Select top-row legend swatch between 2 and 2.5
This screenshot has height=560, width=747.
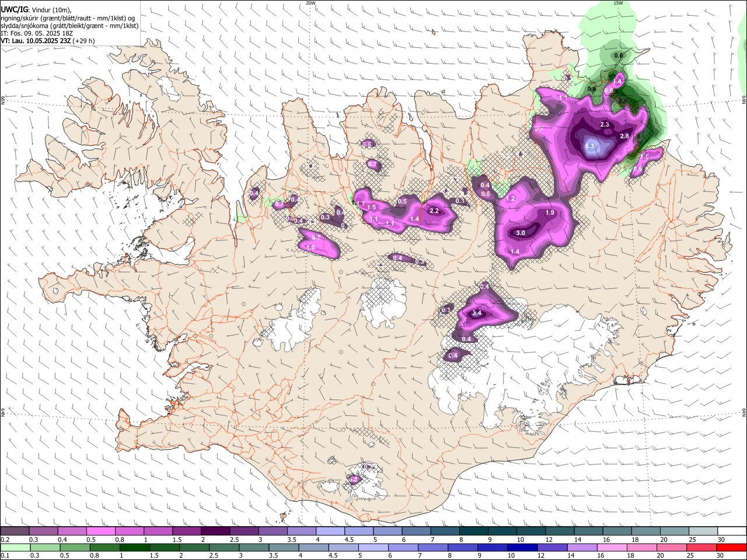[215, 531]
